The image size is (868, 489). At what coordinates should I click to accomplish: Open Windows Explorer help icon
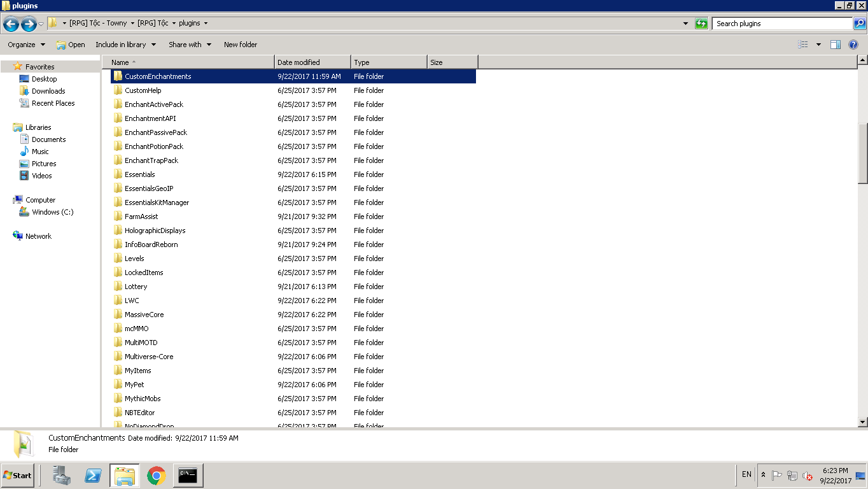(853, 45)
